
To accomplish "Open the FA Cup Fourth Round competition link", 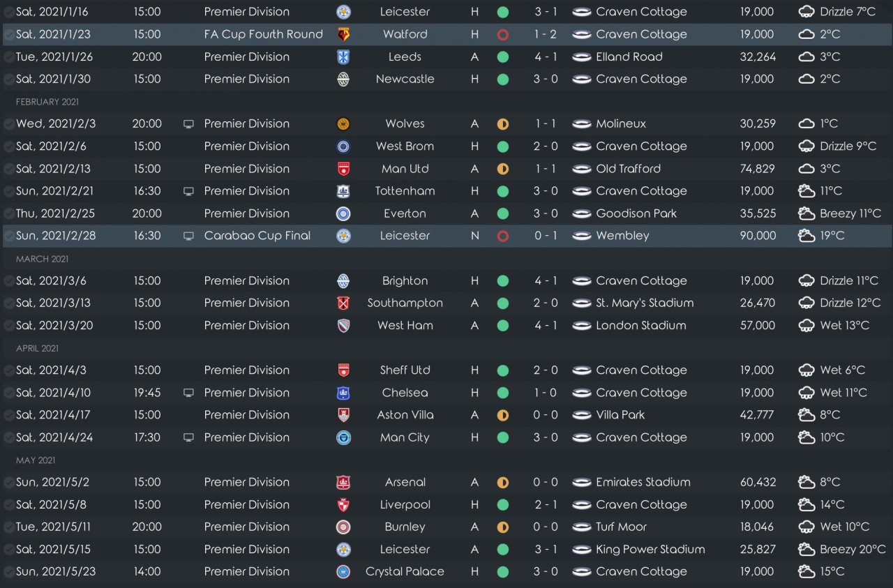I will point(263,34).
